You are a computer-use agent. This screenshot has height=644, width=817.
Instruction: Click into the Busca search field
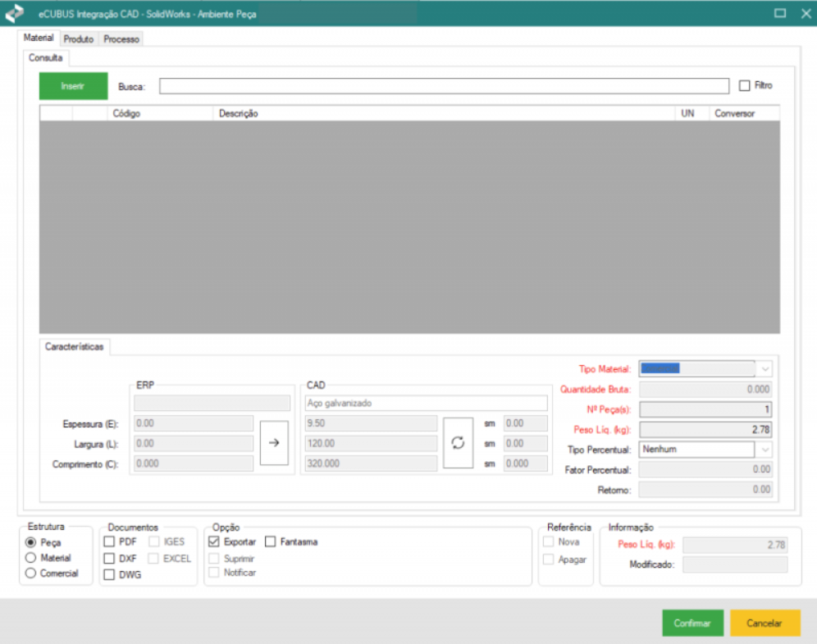443,86
